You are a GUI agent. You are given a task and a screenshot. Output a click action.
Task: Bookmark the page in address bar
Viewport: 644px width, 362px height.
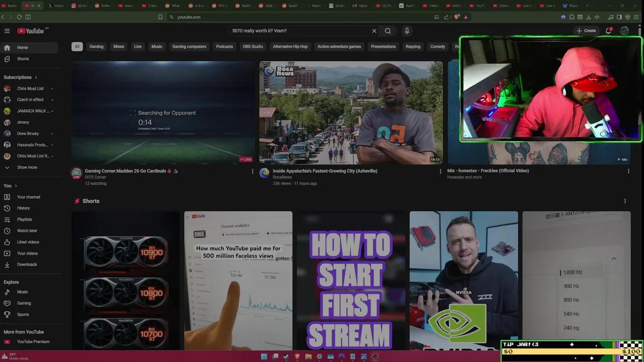(160, 17)
